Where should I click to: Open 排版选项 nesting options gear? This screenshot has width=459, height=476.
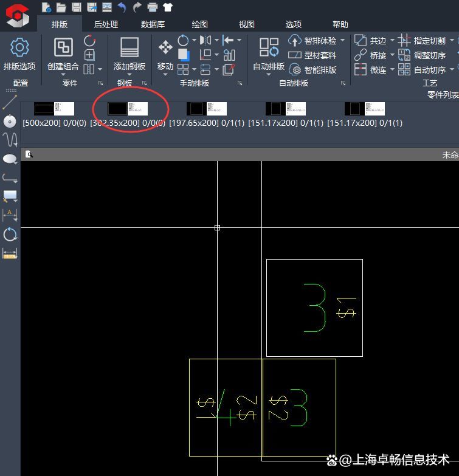19,47
